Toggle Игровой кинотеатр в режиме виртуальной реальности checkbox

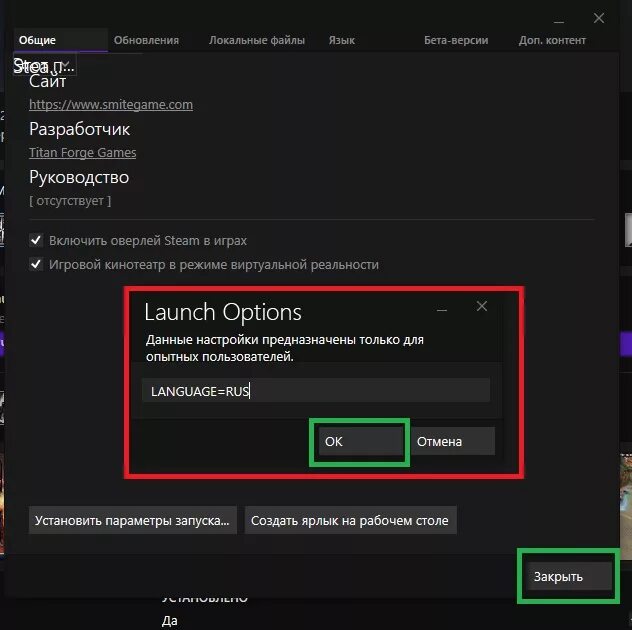point(36,264)
